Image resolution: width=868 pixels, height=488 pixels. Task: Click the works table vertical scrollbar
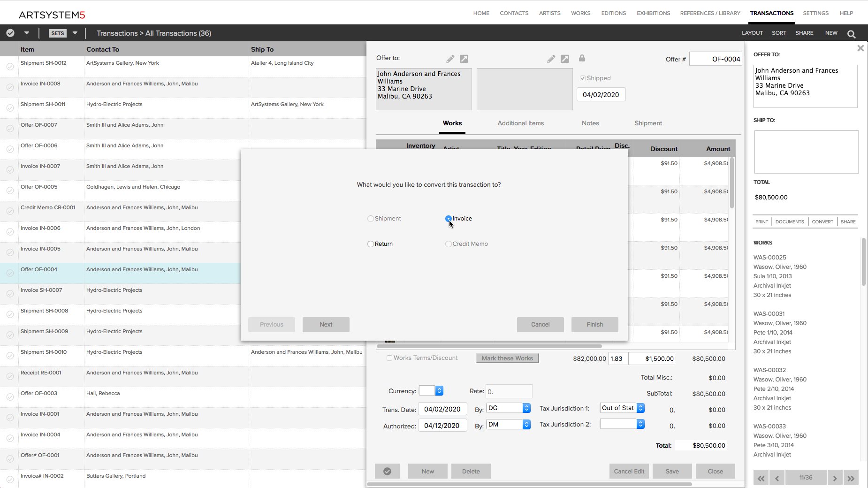pos(732,183)
